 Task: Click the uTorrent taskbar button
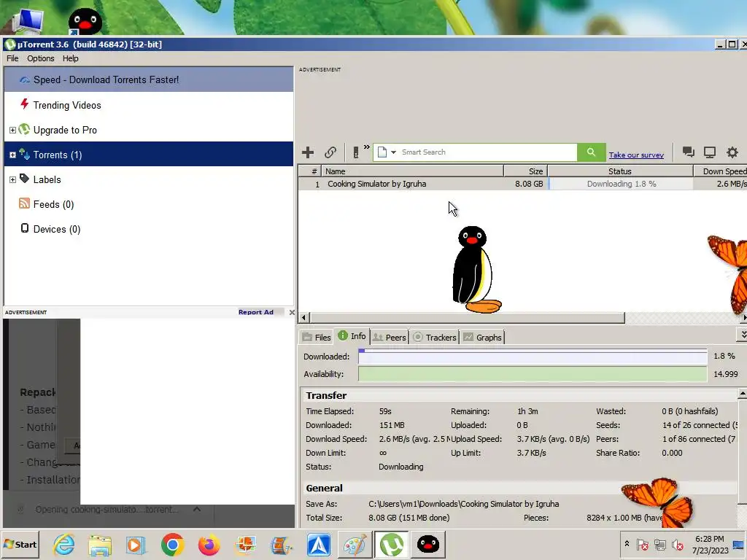tap(392, 544)
